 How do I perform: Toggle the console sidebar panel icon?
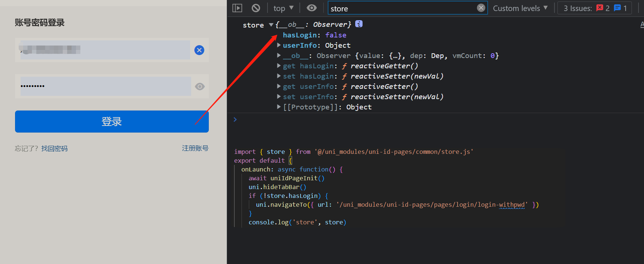[x=237, y=8]
